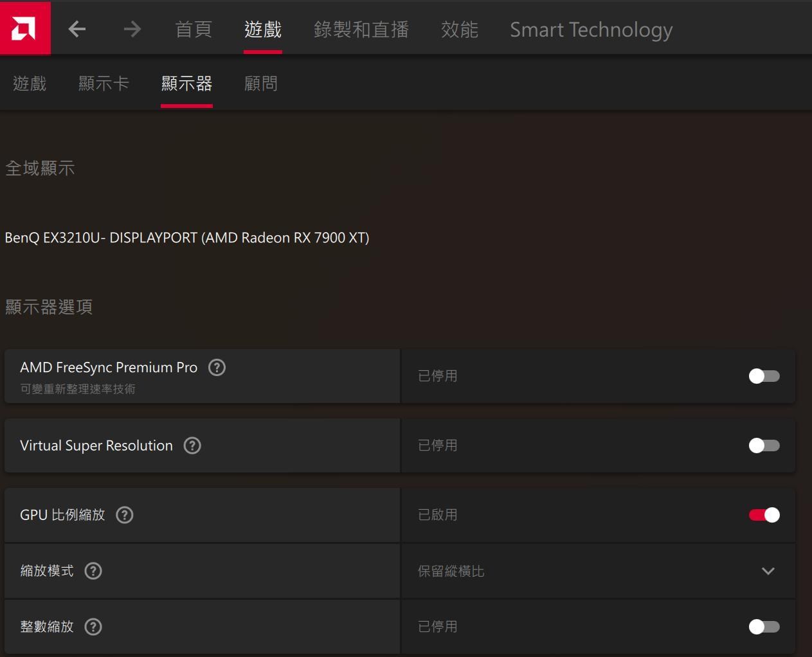This screenshot has width=812, height=657.
Task: Select the 遊戲 top navigation tab
Action: click(263, 30)
